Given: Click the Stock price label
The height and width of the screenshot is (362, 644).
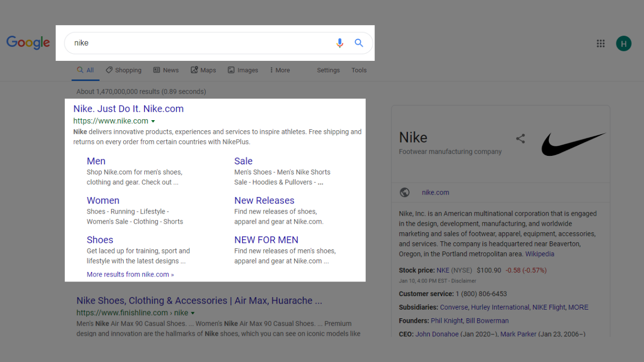Looking at the screenshot, I should pyautogui.click(x=417, y=270).
